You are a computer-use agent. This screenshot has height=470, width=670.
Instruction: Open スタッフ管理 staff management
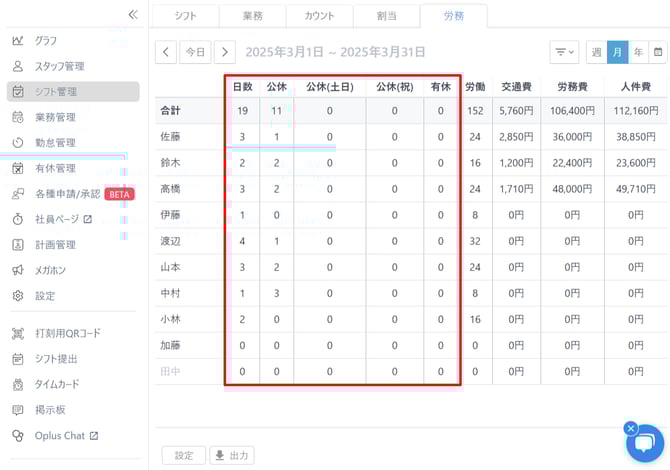(60, 66)
